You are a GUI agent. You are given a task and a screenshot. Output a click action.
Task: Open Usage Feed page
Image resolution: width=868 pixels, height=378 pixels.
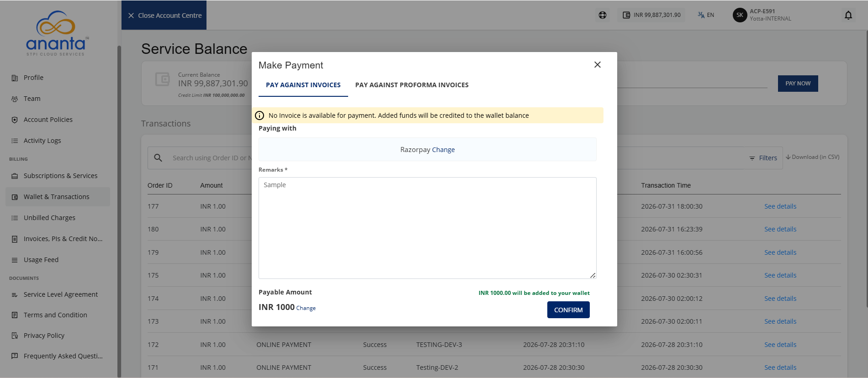[58, 260]
